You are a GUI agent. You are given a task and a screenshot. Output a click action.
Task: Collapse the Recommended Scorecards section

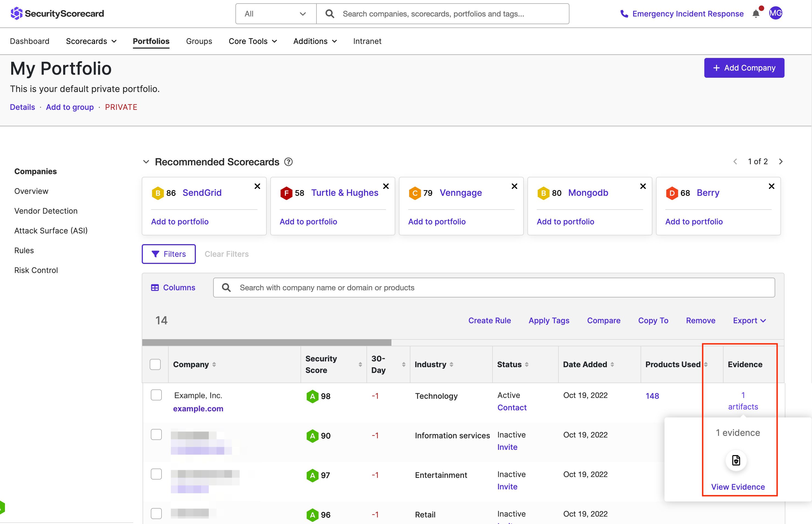coord(146,162)
